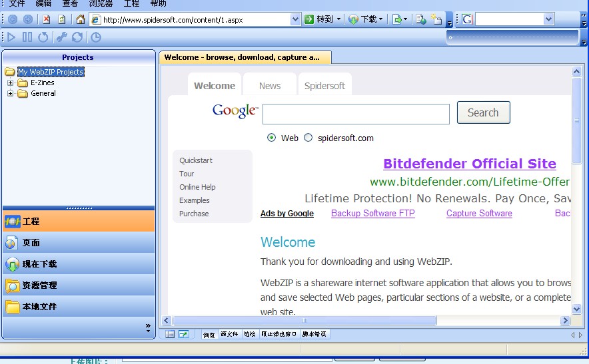Viewport: 589px width, 364px height.
Task: Click the Search button
Action: coord(484,112)
